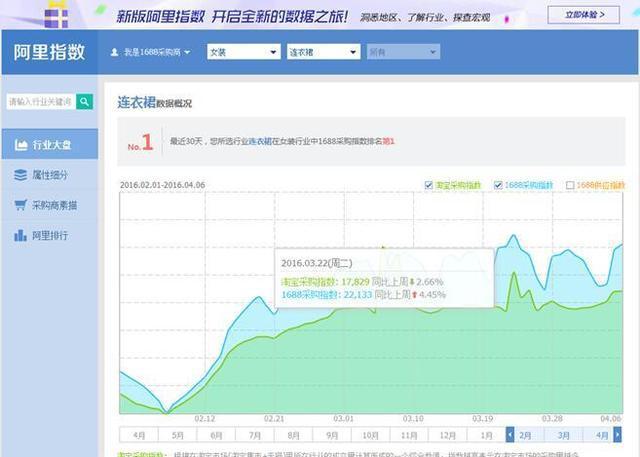
Task: Click the tooltip value 17,829
Action: 355,282
